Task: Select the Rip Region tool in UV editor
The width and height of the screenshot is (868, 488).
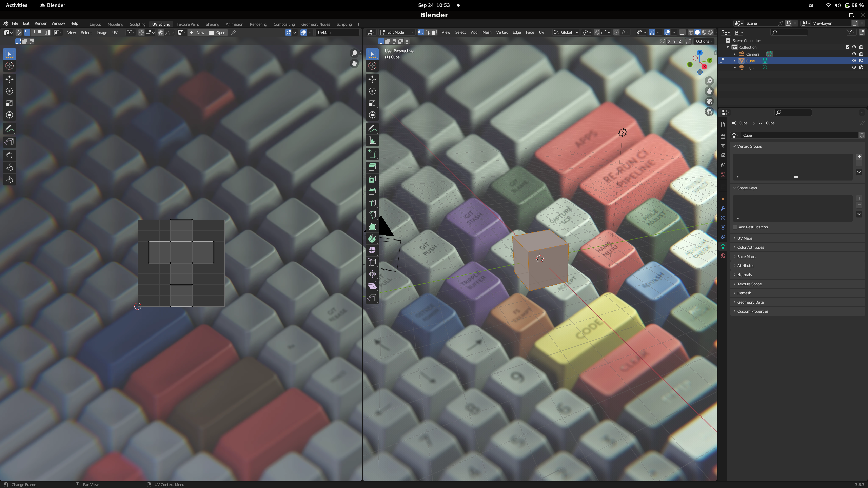Action: [x=9, y=142]
